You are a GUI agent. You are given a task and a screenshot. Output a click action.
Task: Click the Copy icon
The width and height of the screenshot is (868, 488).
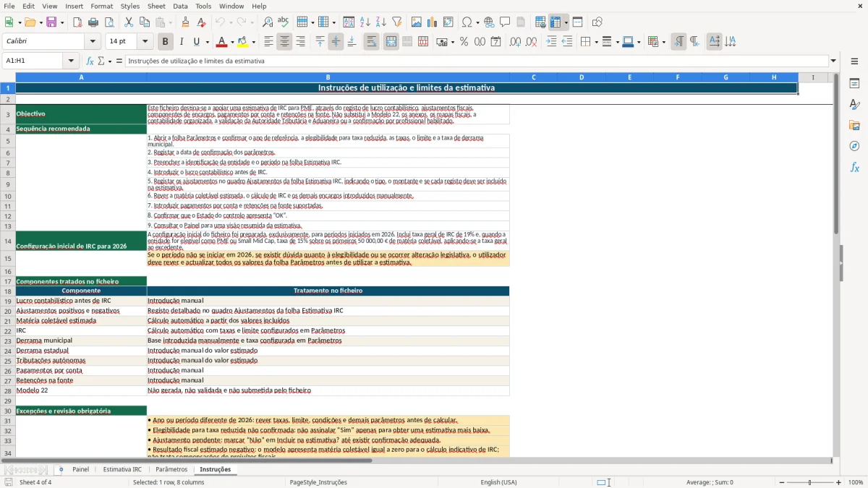click(x=145, y=22)
